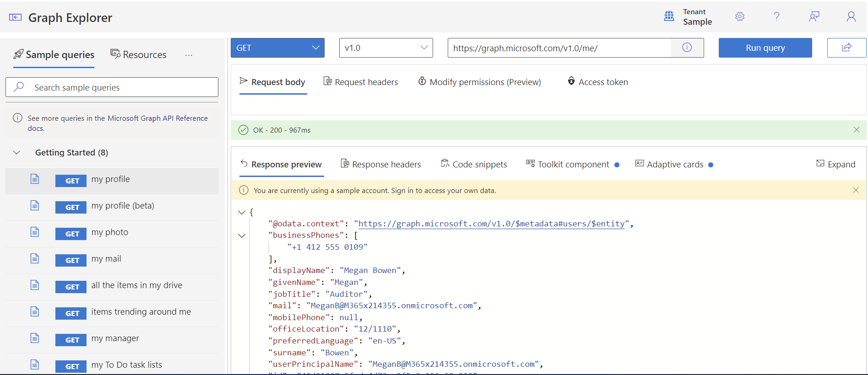Collapse the Getting Started (8) section
The image size is (868, 375).
pos(16,152)
